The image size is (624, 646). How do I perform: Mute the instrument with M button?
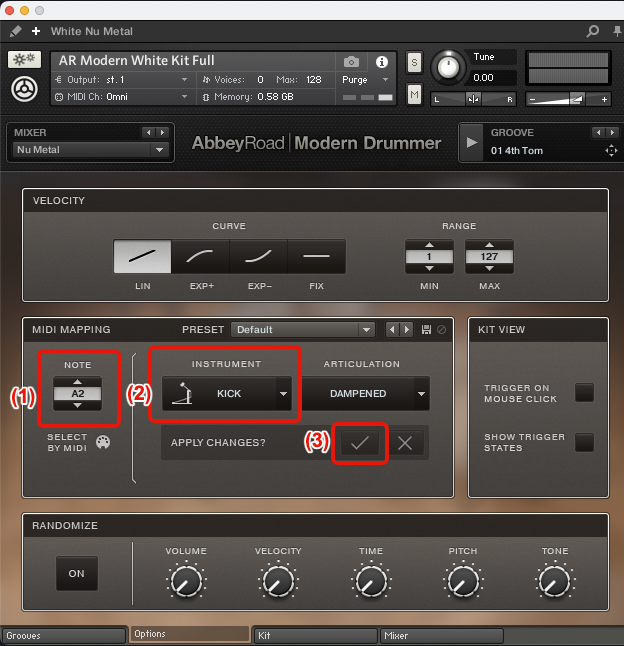(414, 94)
